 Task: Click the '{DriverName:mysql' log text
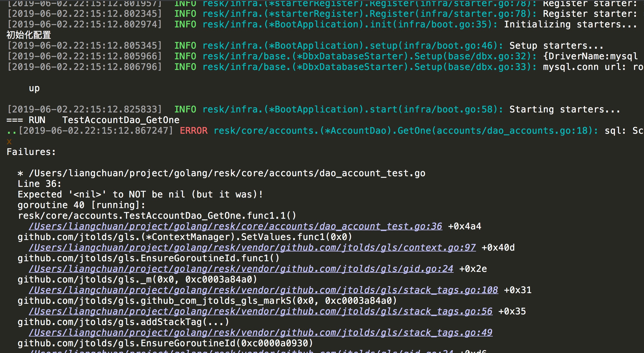coord(590,56)
